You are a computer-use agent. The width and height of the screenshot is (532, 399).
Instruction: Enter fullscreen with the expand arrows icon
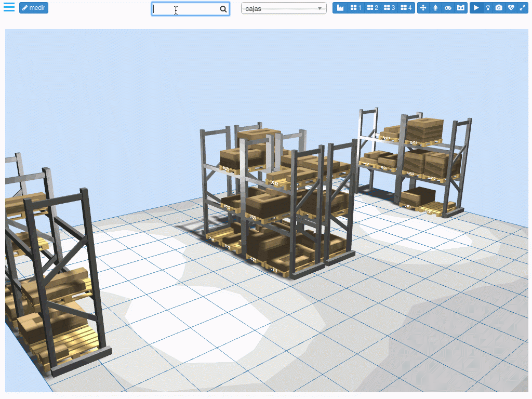click(522, 7)
